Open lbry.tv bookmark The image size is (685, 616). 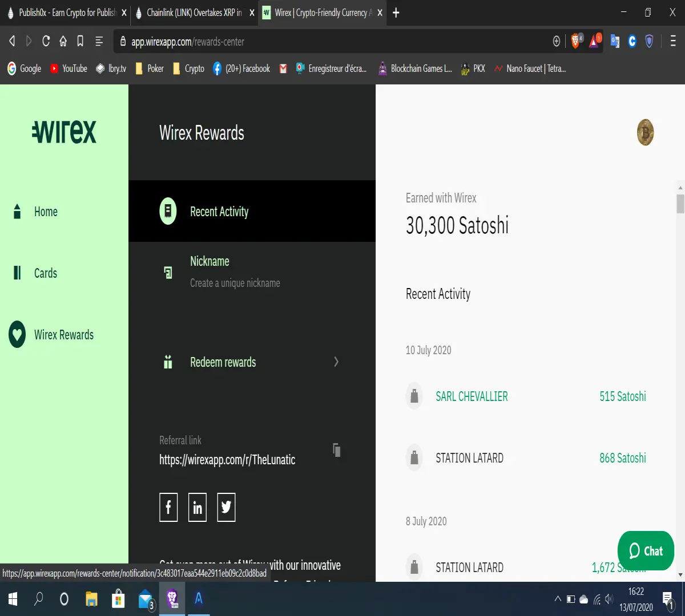click(x=111, y=68)
